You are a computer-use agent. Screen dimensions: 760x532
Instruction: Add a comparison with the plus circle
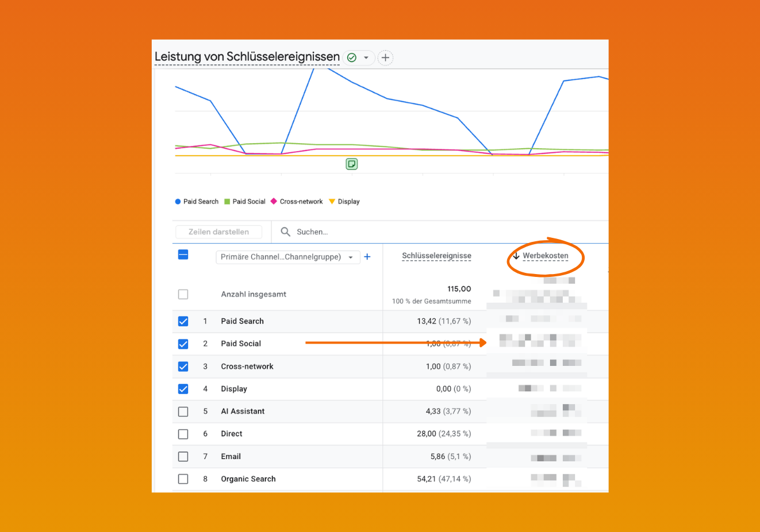coord(386,57)
